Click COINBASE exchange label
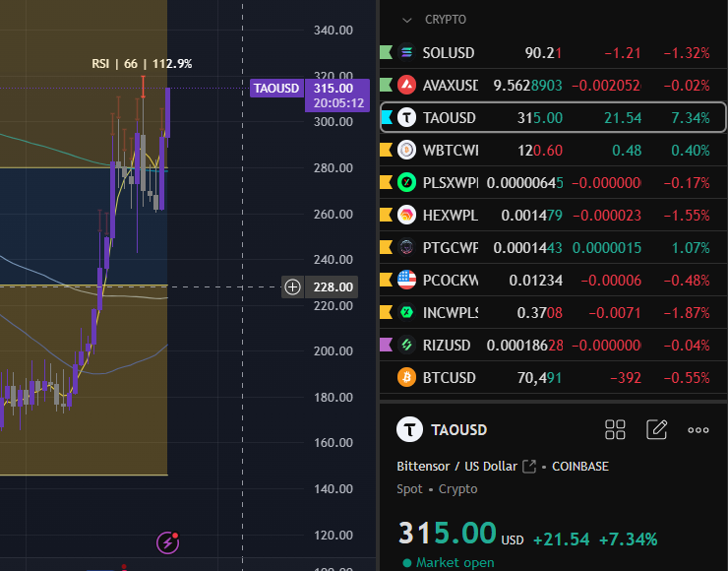Viewport: 728px width, 571px height. (x=579, y=466)
